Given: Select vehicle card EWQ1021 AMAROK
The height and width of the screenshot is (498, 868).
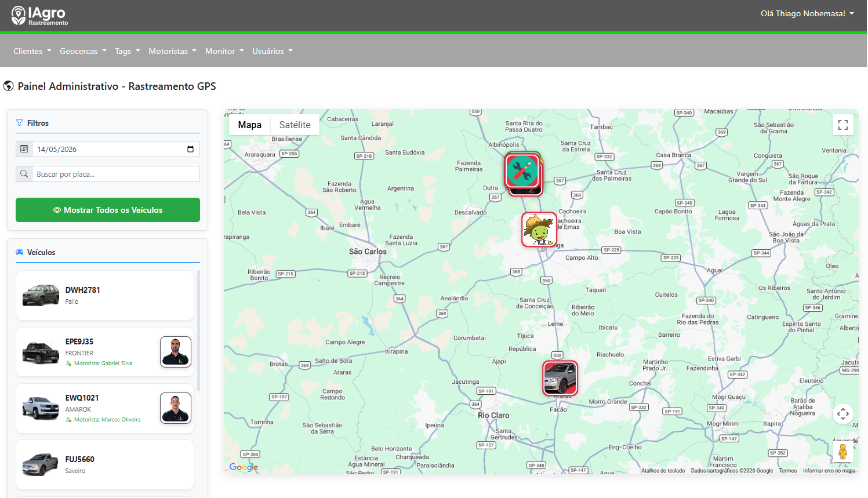Looking at the screenshot, I should [105, 408].
